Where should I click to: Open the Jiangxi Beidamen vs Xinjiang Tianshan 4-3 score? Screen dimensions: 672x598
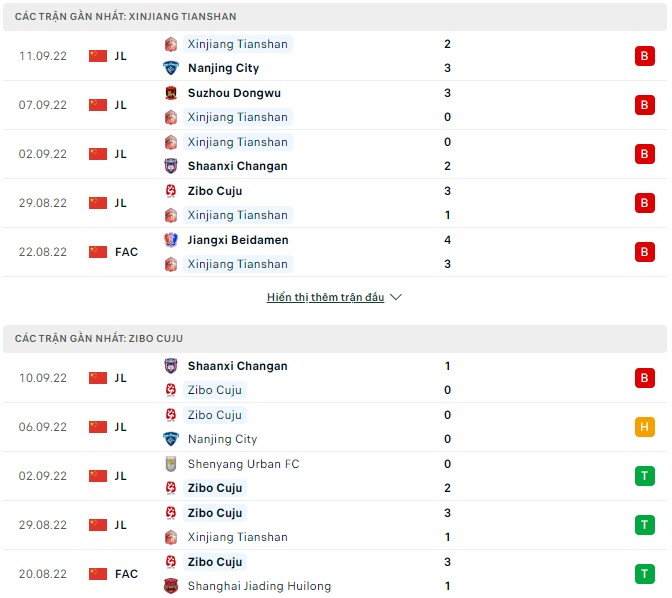447,252
